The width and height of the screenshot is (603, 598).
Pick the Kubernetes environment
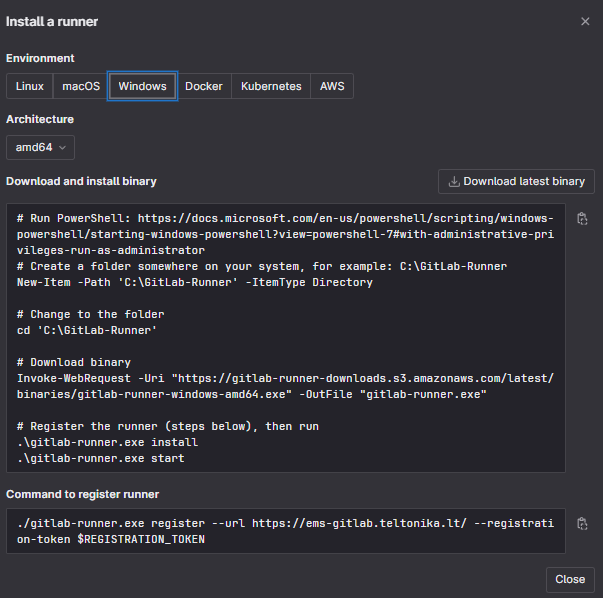click(271, 86)
